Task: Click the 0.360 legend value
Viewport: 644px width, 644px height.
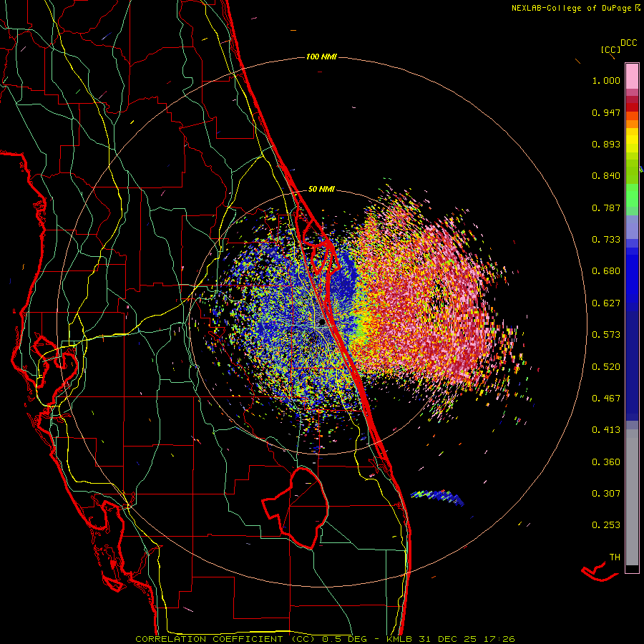Action: click(x=606, y=462)
